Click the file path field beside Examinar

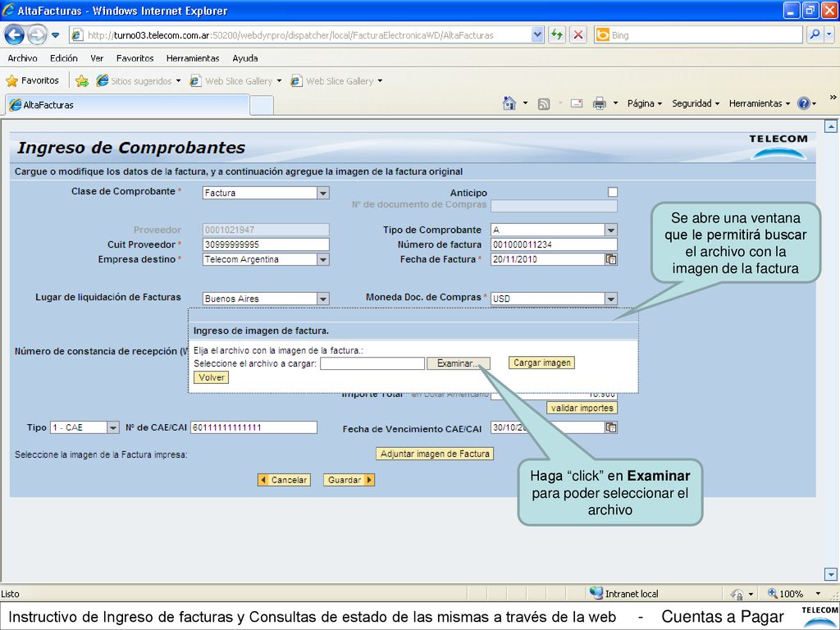[x=372, y=363]
